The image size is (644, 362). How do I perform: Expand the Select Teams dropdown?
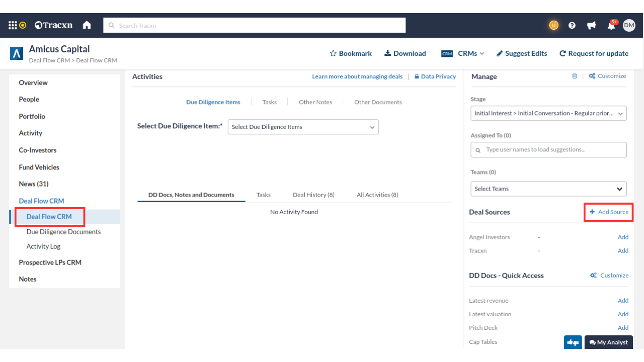click(548, 189)
